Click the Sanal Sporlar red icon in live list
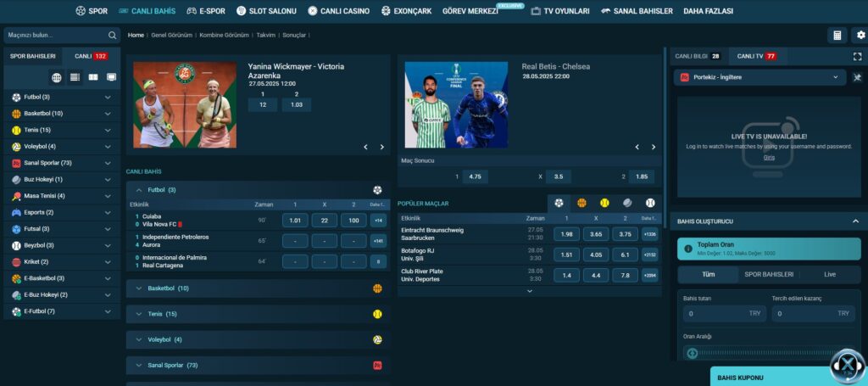 (377, 366)
